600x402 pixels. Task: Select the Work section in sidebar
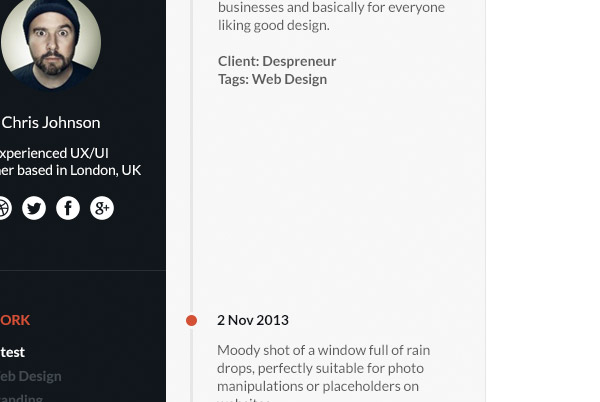(15, 320)
